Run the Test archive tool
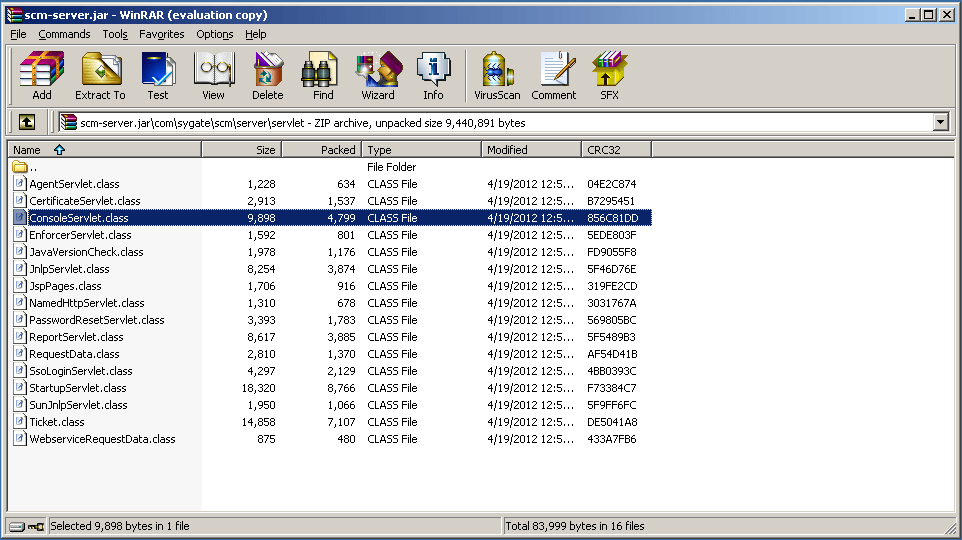The image size is (962, 540). coord(158,75)
